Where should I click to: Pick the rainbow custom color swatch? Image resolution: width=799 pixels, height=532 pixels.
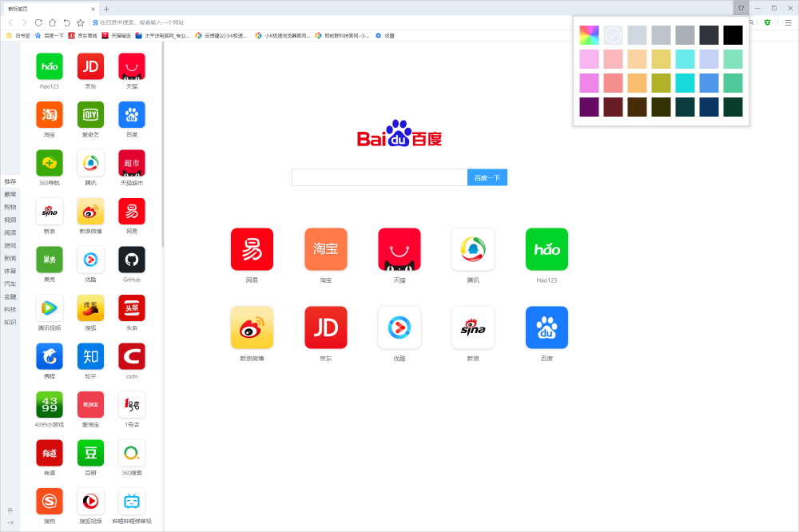pos(589,35)
